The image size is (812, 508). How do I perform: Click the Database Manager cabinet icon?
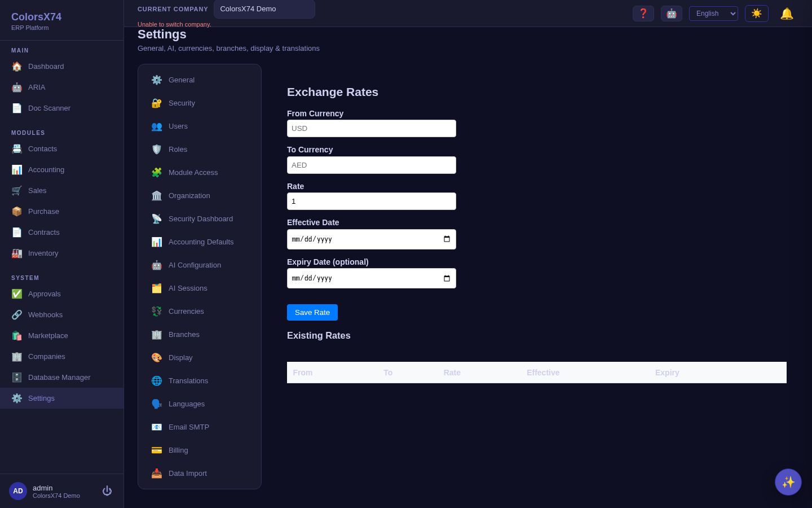tap(17, 378)
